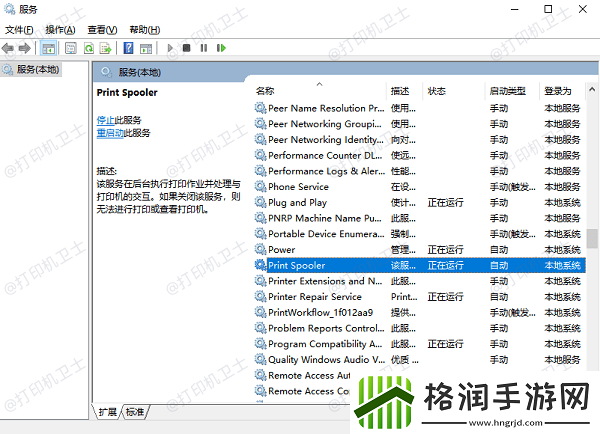Select the Performance Logs & Alerts name
Image resolution: width=600 pixels, height=434 pixels.
pyautogui.click(x=326, y=171)
